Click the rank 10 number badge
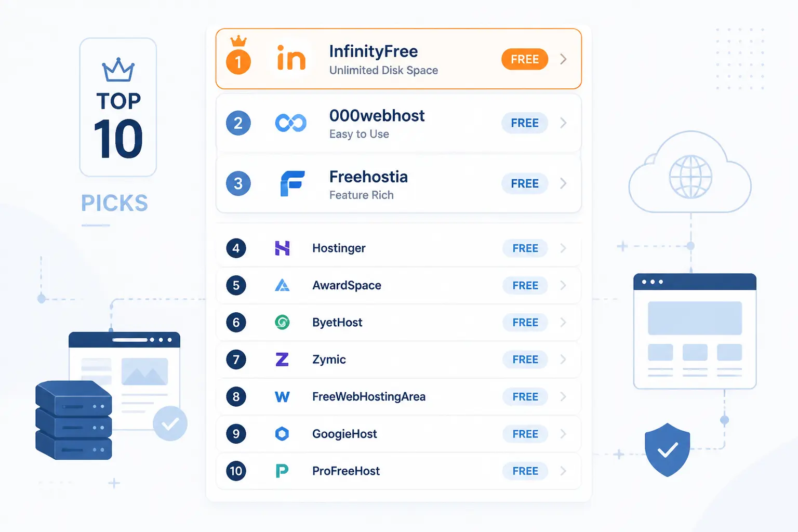The width and height of the screenshot is (798, 532). pos(236,471)
